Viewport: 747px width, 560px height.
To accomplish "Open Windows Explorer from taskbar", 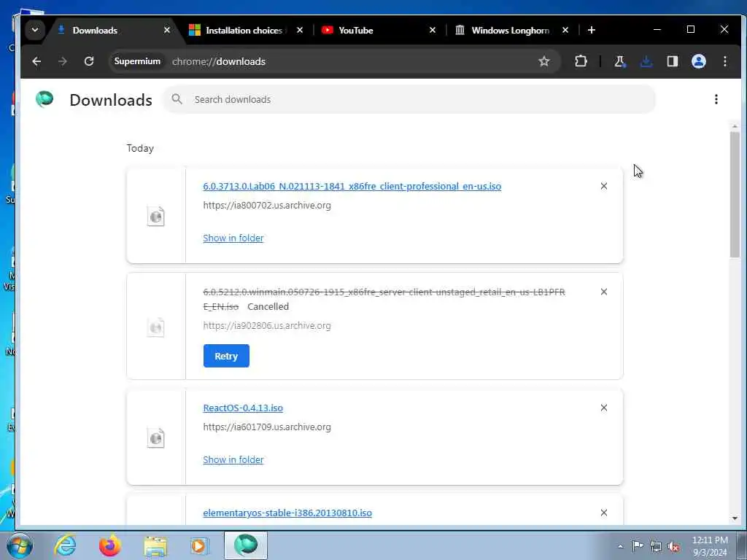I will click(x=155, y=545).
